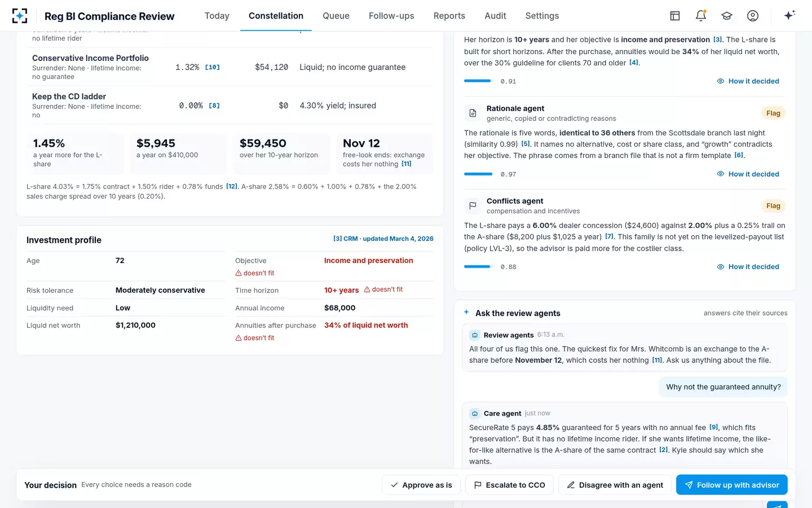
Task: Click the Care agent avatar icon in chat
Action: click(475, 413)
